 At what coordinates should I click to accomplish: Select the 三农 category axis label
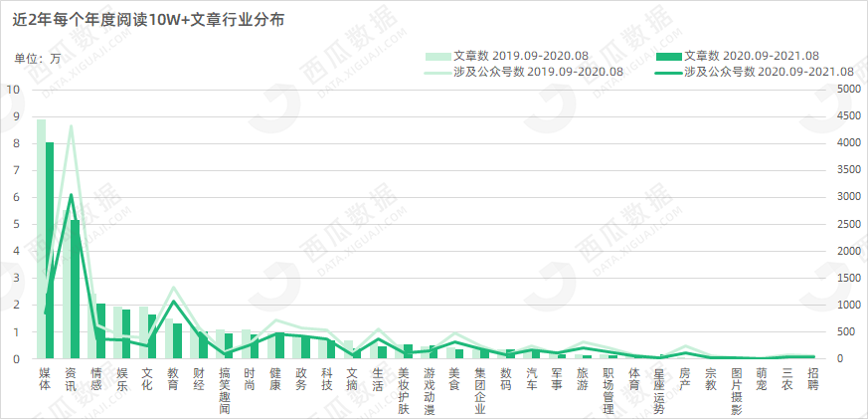click(787, 379)
